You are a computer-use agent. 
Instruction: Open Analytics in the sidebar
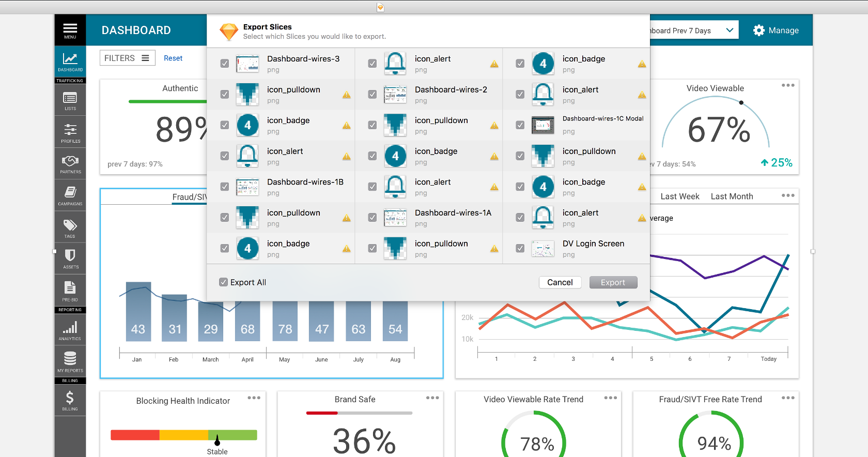pyautogui.click(x=70, y=330)
